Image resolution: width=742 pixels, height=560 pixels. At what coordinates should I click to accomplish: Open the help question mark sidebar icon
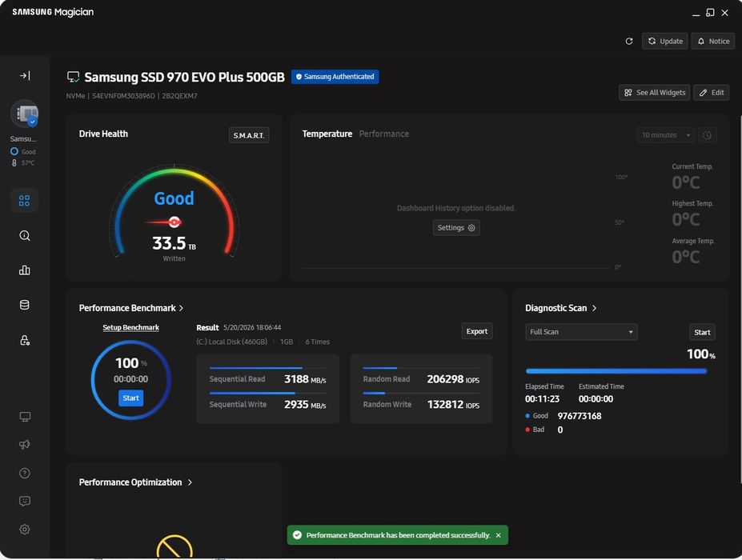(25, 473)
